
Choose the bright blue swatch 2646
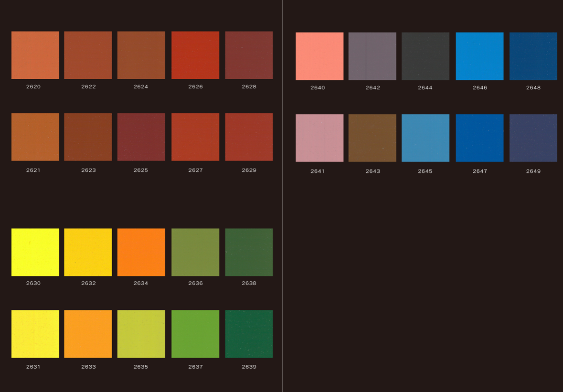point(479,56)
